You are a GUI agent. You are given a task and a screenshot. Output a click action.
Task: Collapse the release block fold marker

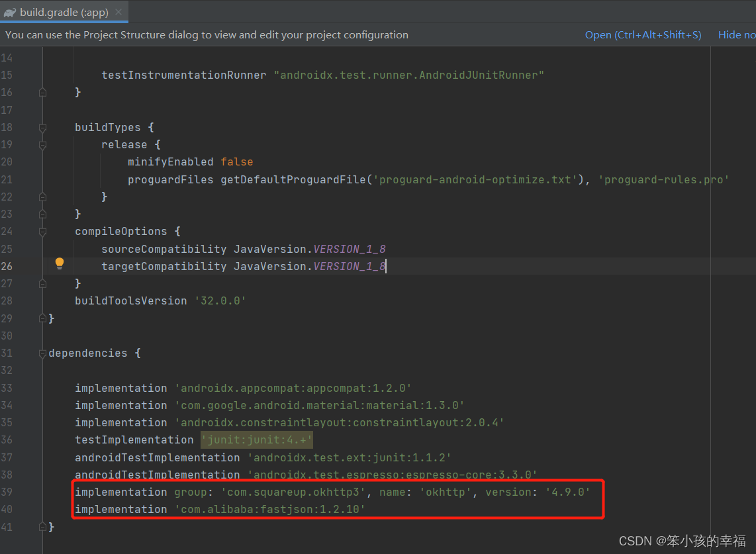point(42,145)
